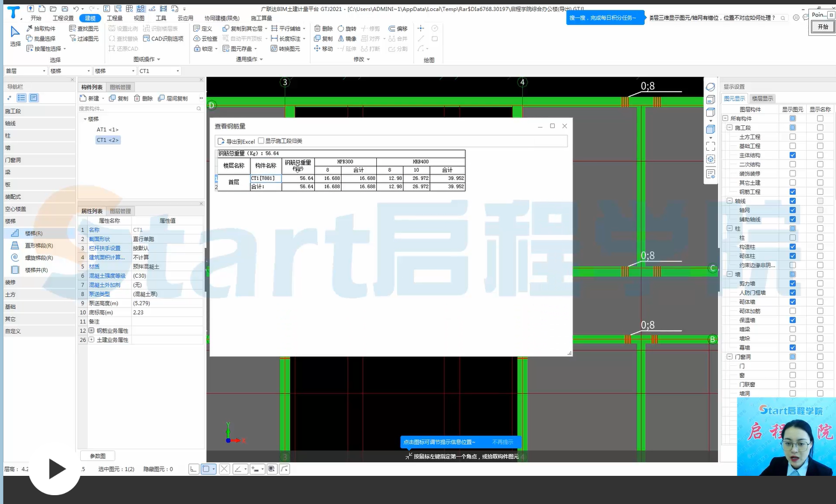The width and height of the screenshot is (836, 504).
Task: Open 按属性选择 dropdown arrow
Action: [65, 49]
